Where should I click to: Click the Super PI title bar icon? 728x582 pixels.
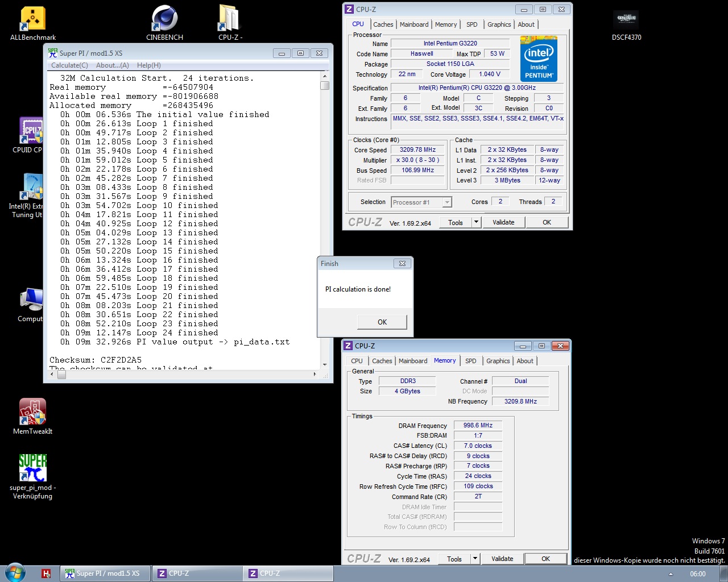(x=53, y=53)
